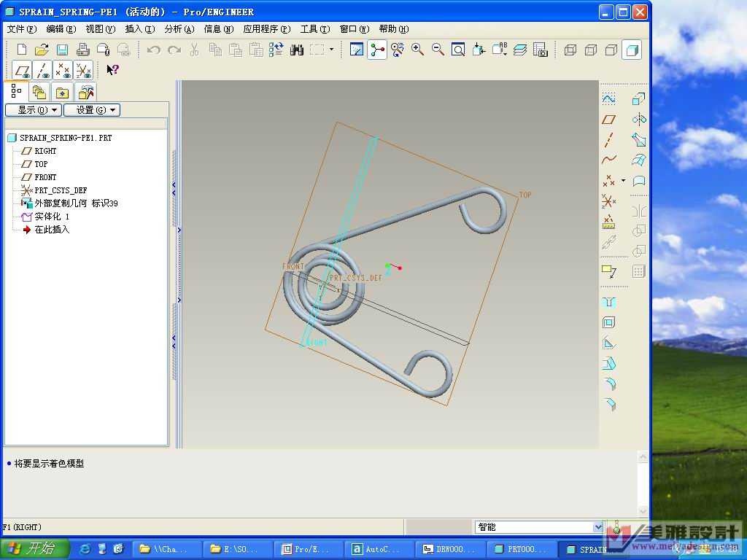
Task: Open the 插入(I) menu
Action: 140,29
